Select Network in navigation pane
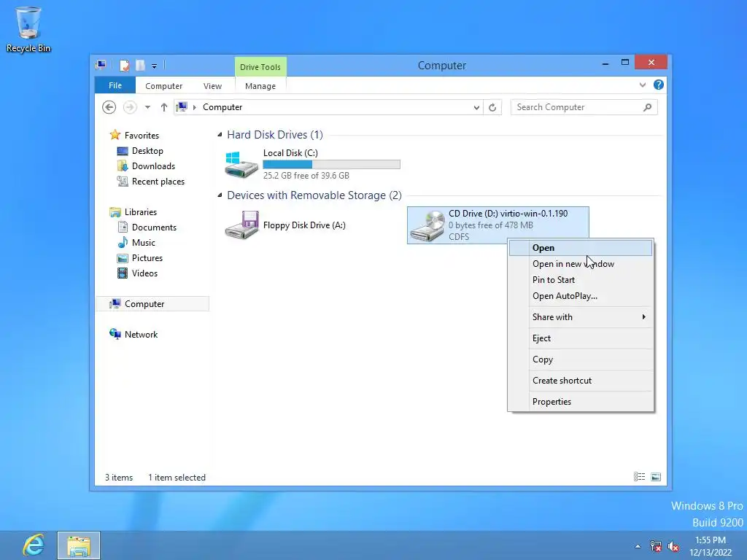Image resolution: width=747 pixels, height=560 pixels. [x=141, y=334]
